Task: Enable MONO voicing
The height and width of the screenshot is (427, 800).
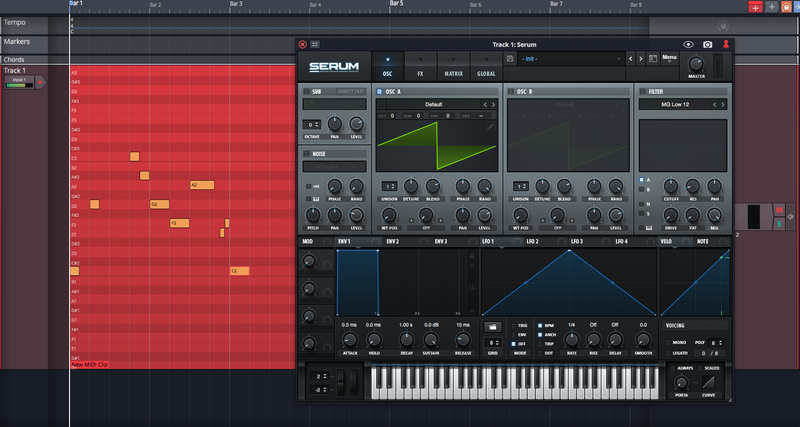Action: pyautogui.click(x=668, y=342)
